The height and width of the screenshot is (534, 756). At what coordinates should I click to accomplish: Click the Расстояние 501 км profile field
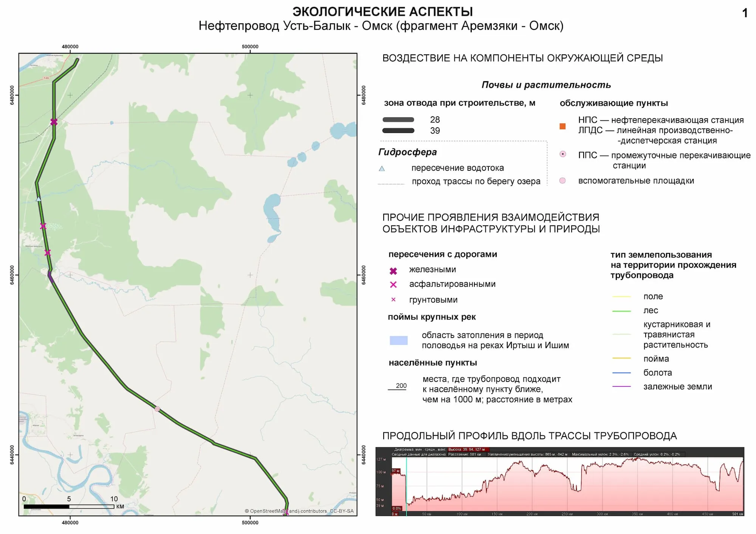pos(464,454)
